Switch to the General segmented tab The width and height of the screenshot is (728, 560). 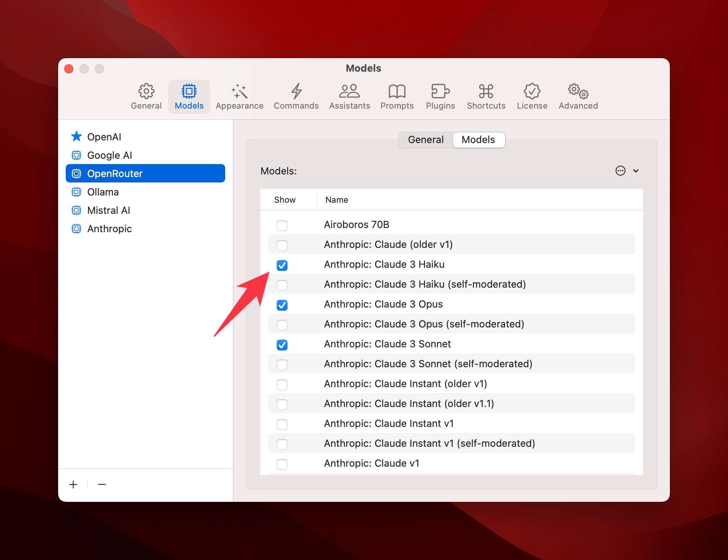click(426, 140)
